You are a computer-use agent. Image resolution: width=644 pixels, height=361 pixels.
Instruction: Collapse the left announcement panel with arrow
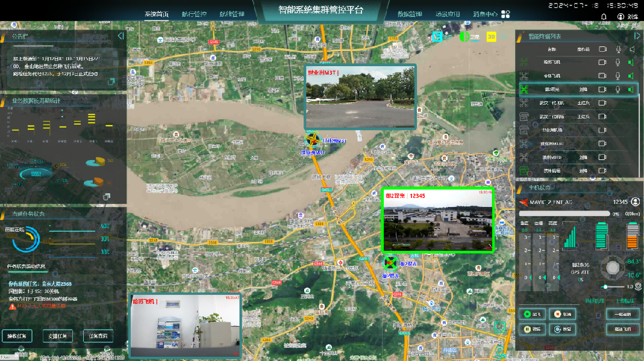pyautogui.click(x=120, y=36)
